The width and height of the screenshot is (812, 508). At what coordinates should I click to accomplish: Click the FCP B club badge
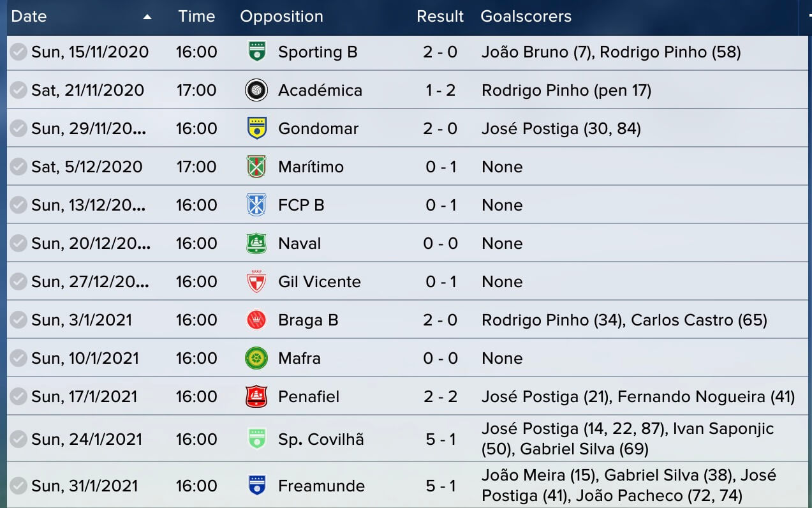point(256,205)
